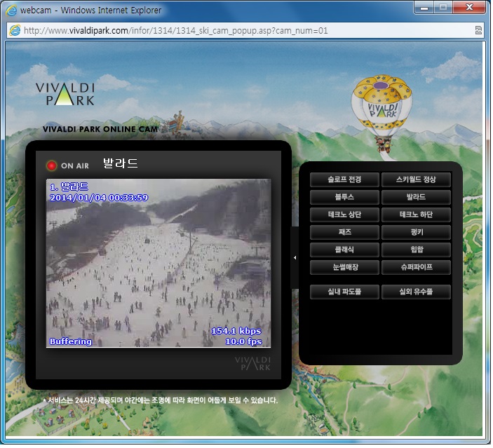Open the 테크노 상단 camera

(346, 215)
